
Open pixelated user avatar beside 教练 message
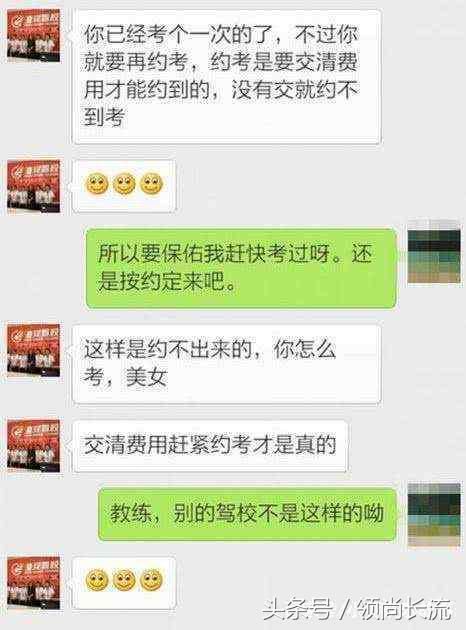(x=434, y=515)
